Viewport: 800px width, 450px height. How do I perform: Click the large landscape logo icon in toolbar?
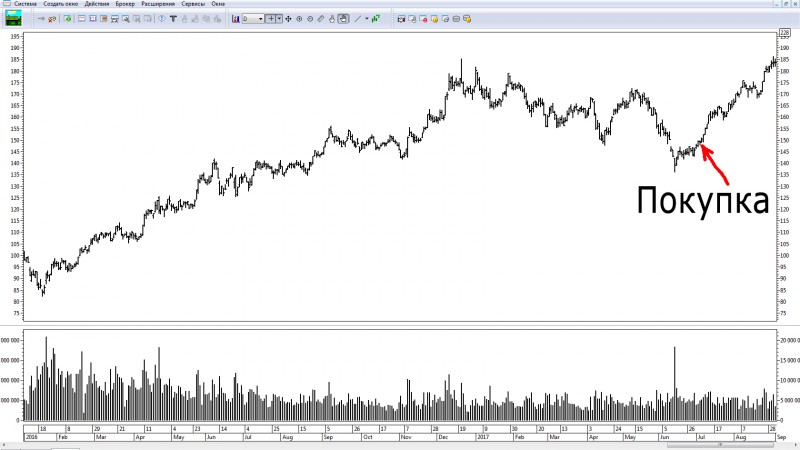(x=13, y=18)
